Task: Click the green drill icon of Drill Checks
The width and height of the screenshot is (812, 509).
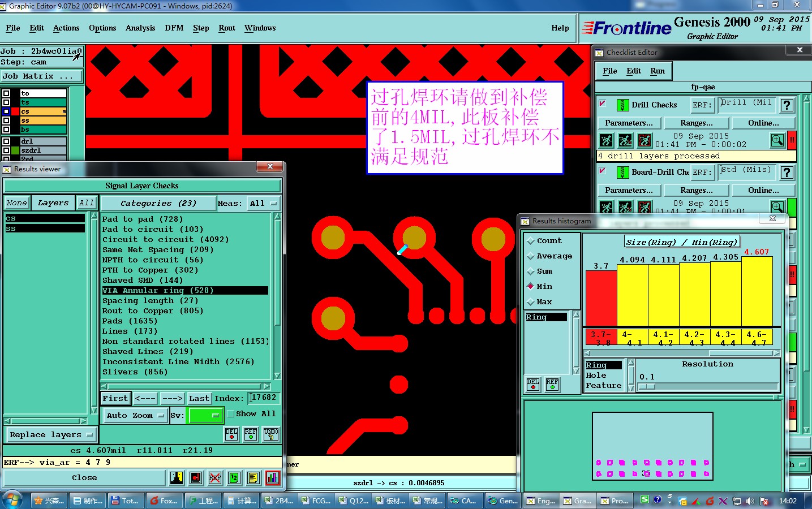Action: [x=622, y=105]
